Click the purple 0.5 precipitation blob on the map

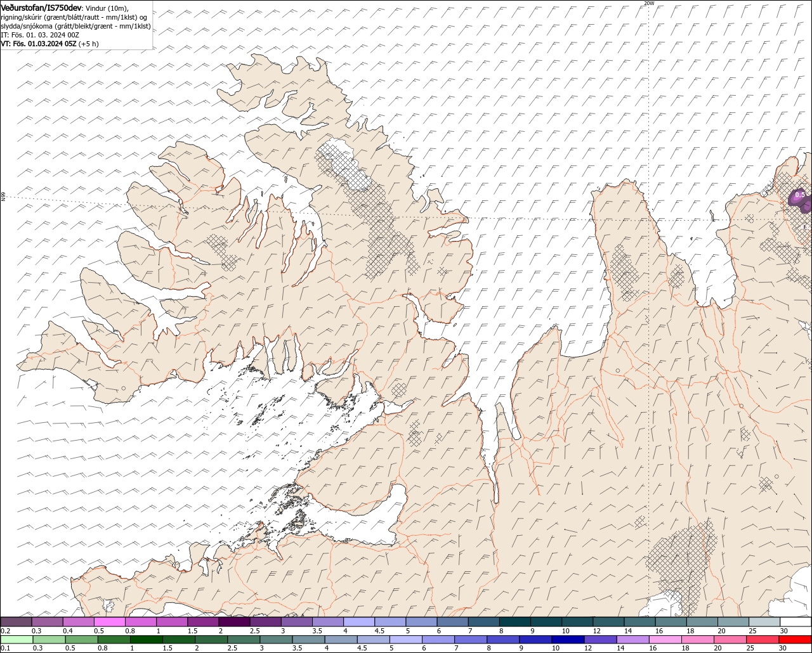click(x=800, y=200)
